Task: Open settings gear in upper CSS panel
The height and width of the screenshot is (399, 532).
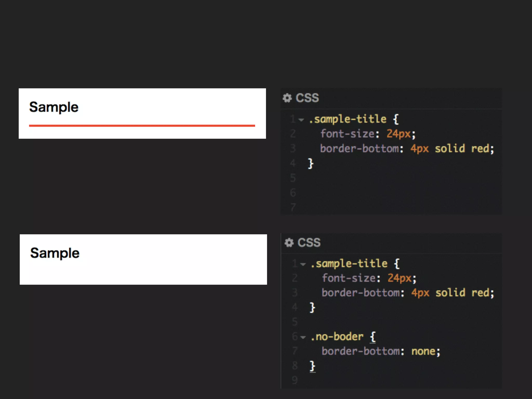Action: 287,98
